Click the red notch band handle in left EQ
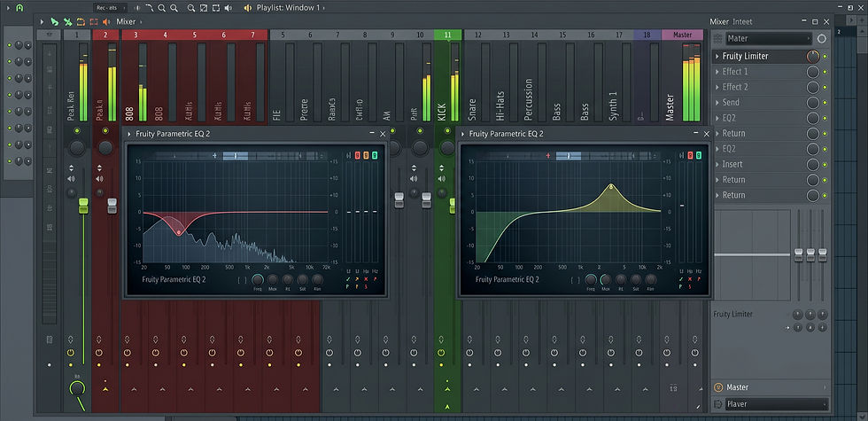The image size is (868, 421). 179,232
